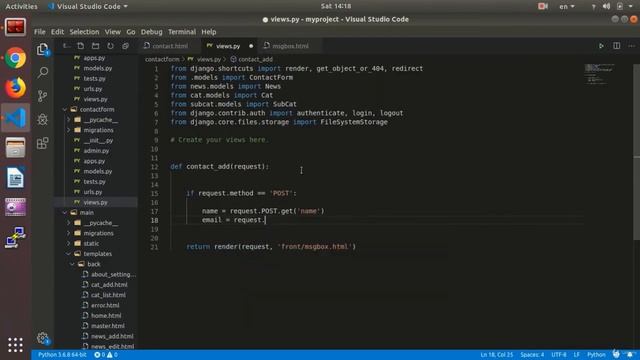Click the New File icon in Explorer
640x360 pixels.
coord(80,46)
